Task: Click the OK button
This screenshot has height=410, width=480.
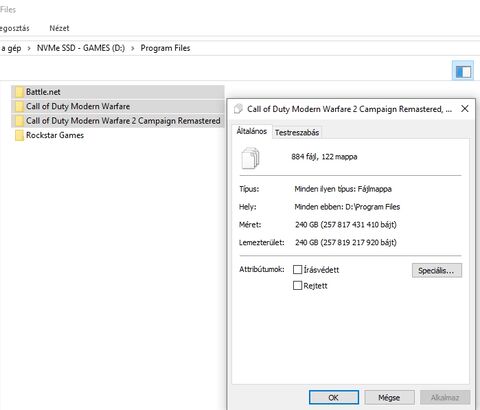Action: click(x=334, y=397)
